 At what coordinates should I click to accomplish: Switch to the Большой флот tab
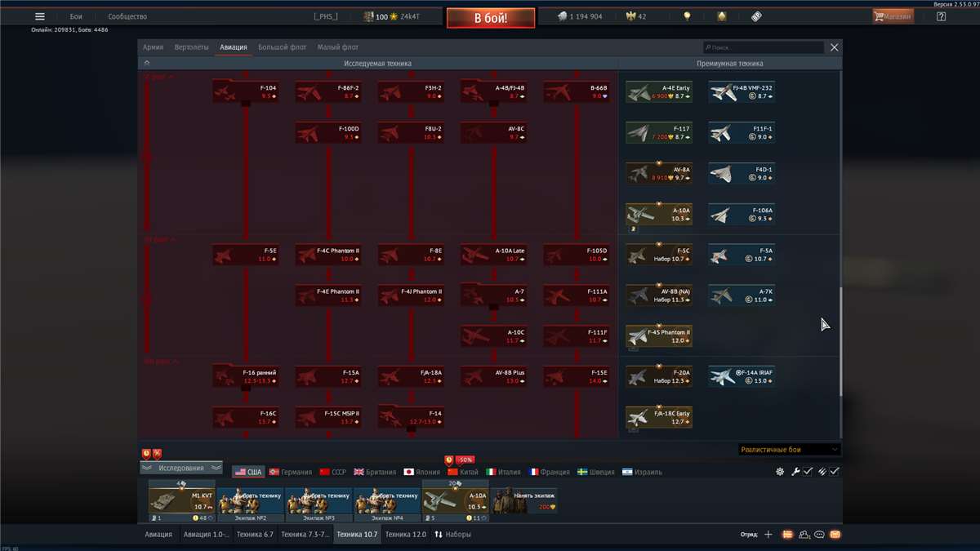click(x=281, y=47)
